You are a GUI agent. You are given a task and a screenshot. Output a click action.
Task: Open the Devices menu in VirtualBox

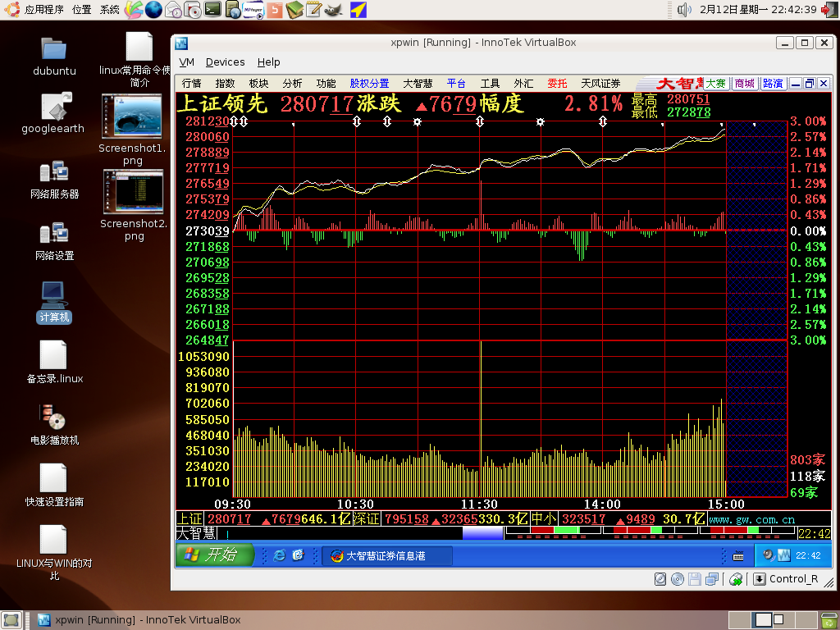click(x=225, y=62)
